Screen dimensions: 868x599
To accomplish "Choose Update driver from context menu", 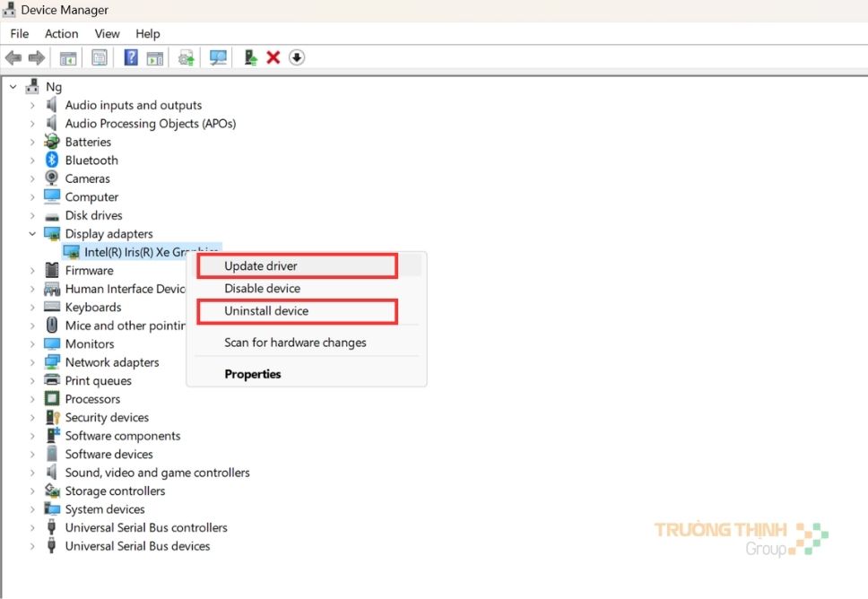I will click(261, 266).
